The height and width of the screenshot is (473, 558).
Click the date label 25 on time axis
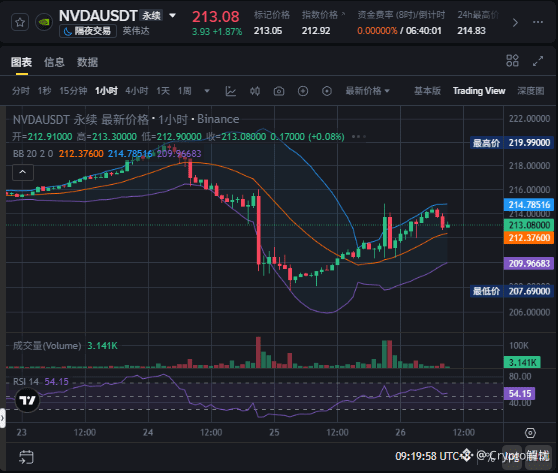click(274, 432)
